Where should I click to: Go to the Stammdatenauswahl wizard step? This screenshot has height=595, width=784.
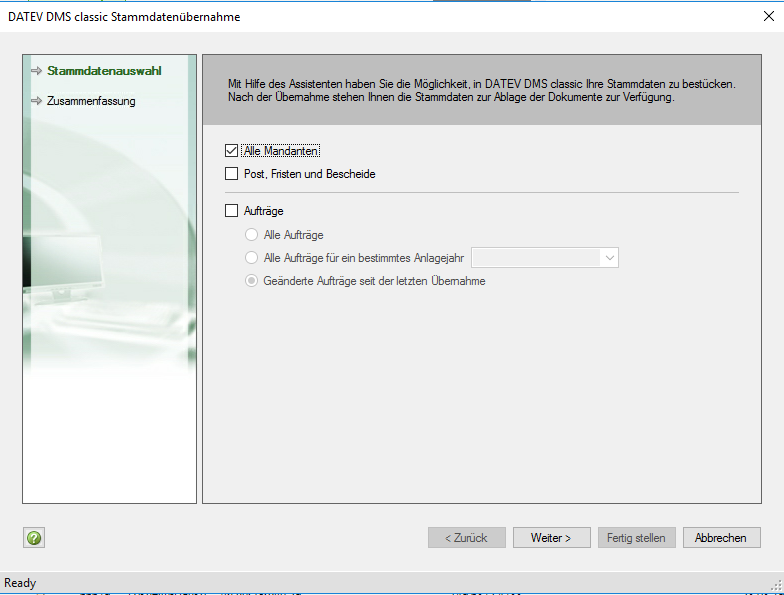104,71
